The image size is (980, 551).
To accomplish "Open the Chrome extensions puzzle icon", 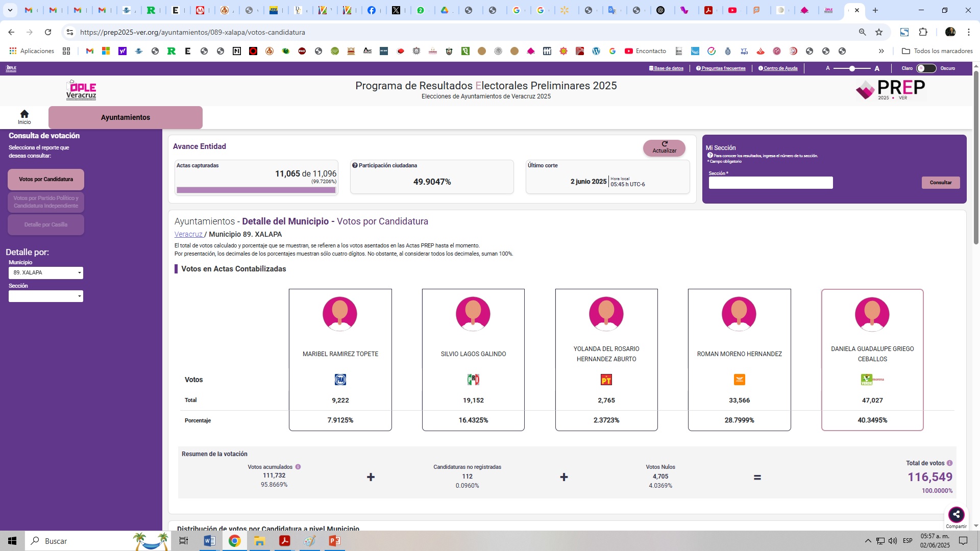I will tap(923, 32).
